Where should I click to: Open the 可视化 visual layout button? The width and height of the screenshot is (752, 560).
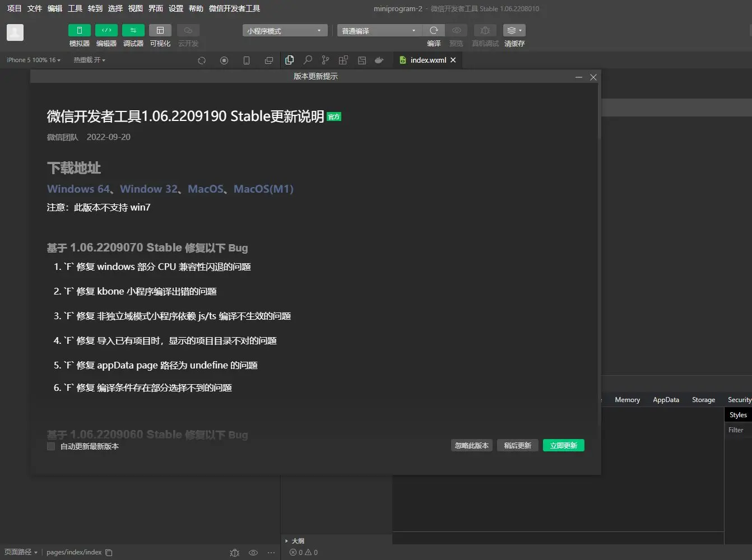coord(160,30)
